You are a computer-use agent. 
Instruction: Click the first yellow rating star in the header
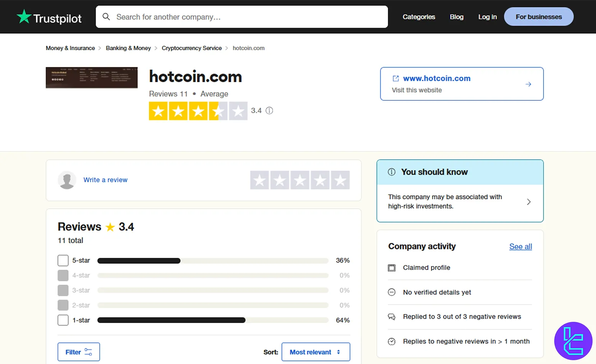click(x=158, y=111)
